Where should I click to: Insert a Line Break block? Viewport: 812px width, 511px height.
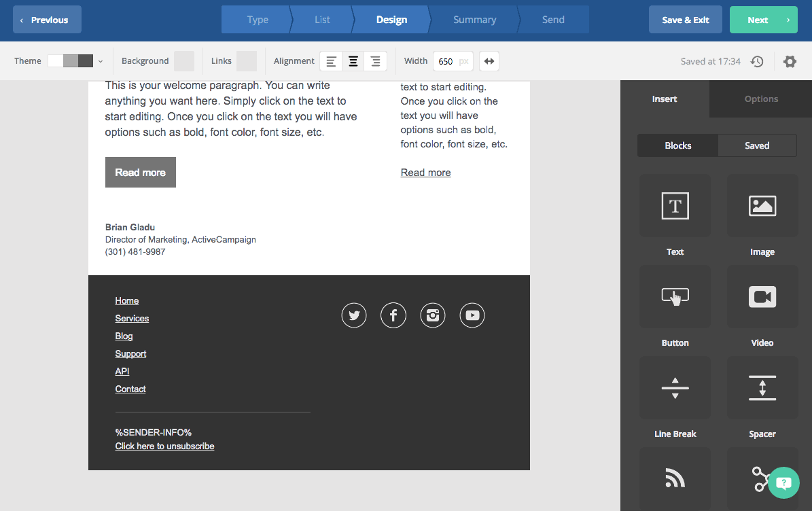point(675,388)
